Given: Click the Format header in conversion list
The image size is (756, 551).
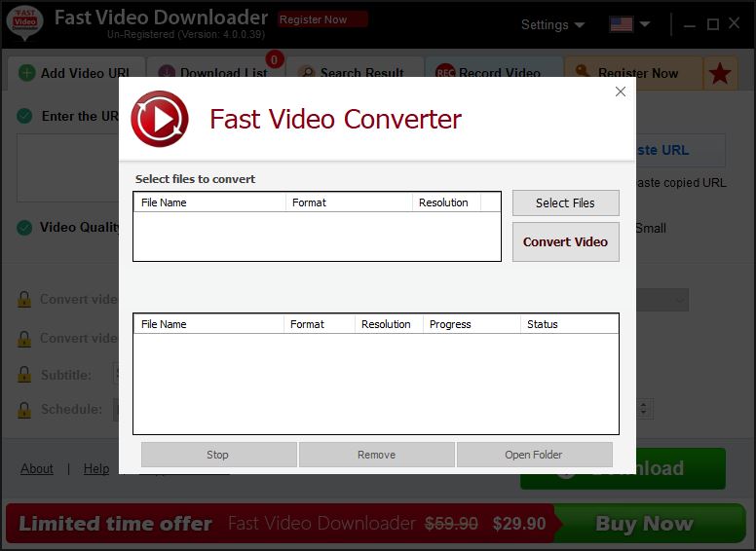Looking at the screenshot, I should tap(320, 324).
